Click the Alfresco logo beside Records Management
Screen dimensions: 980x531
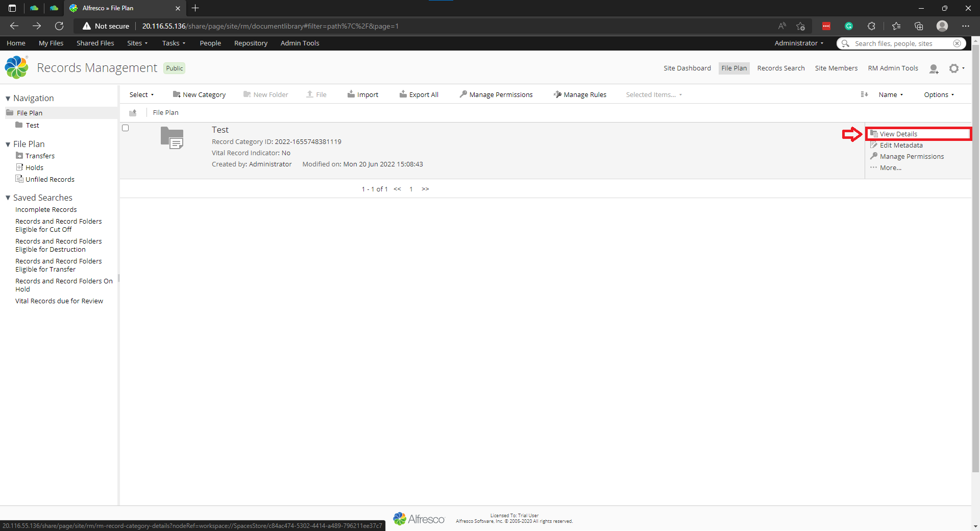coord(16,67)
